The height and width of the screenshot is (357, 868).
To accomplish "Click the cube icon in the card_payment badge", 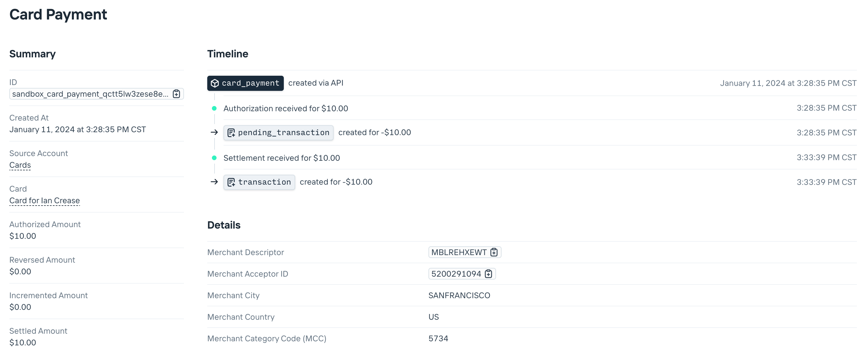I will tap(215, 83).
